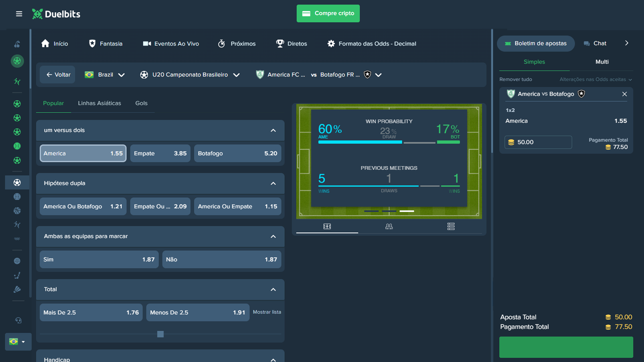Click the first widget page indicator
The width and height of the screenshot is (644, 362).
pos(371,211)
